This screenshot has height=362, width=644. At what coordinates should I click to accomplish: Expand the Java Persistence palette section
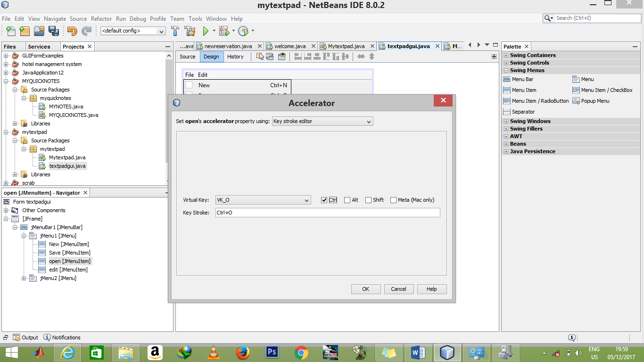click(506, 151)
